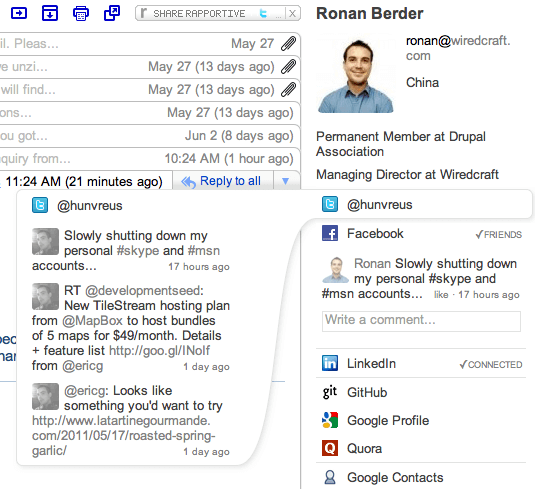Like the Facebook status post
Viewport: 535px width, 489px height.
(441, 295)
